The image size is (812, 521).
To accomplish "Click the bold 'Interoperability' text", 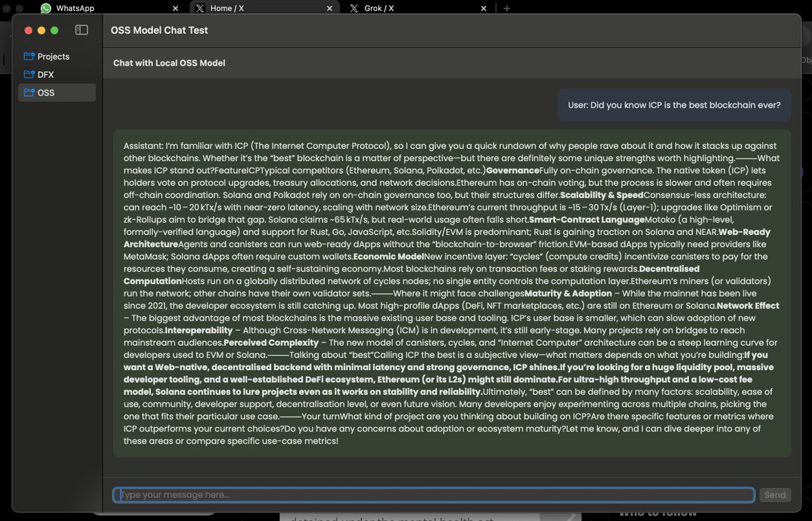I will pos(200,330).
